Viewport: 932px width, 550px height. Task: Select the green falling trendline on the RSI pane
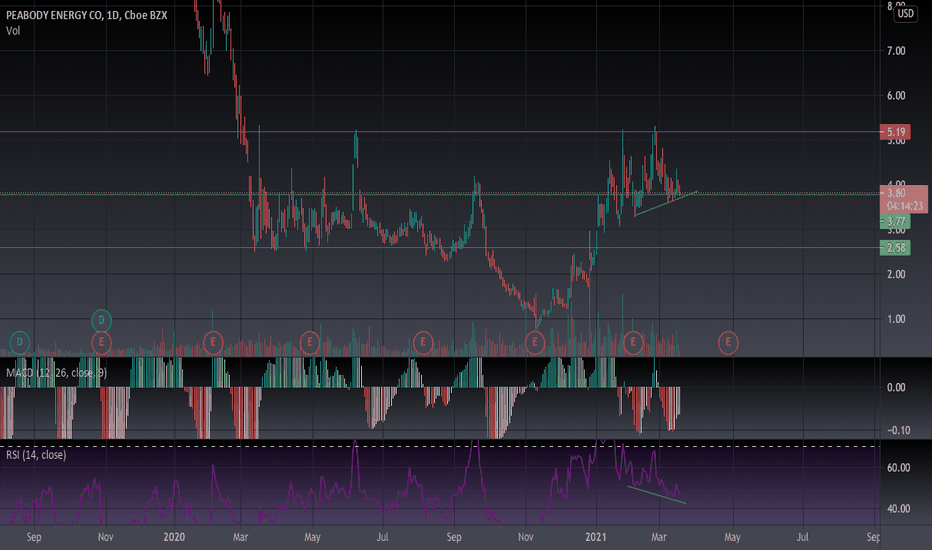point(657,495)
